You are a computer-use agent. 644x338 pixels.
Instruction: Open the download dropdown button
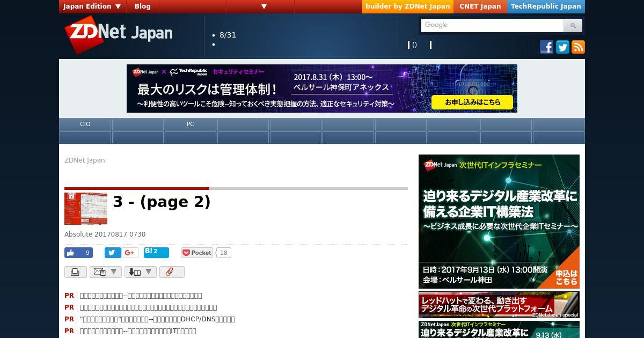pos(141,272)
